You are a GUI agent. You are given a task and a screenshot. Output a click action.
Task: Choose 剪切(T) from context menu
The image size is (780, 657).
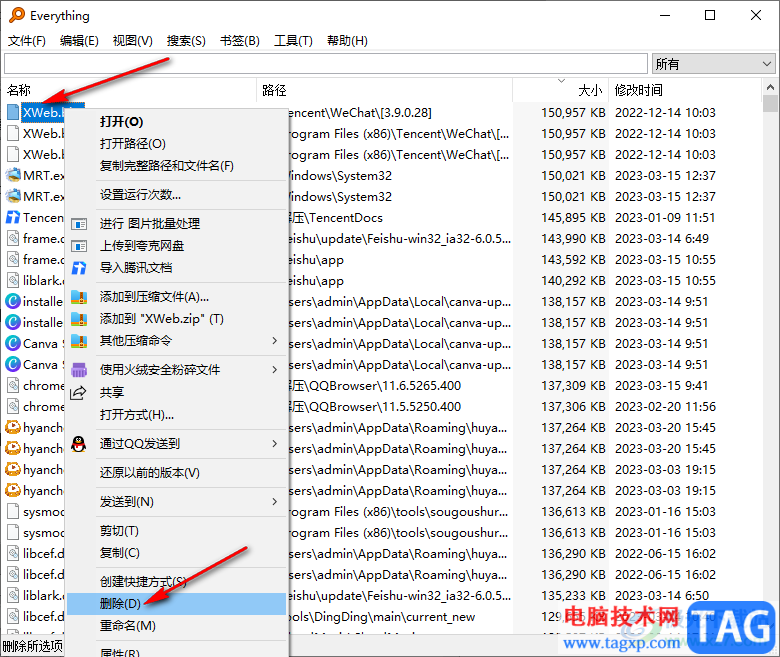coord(119,531)
